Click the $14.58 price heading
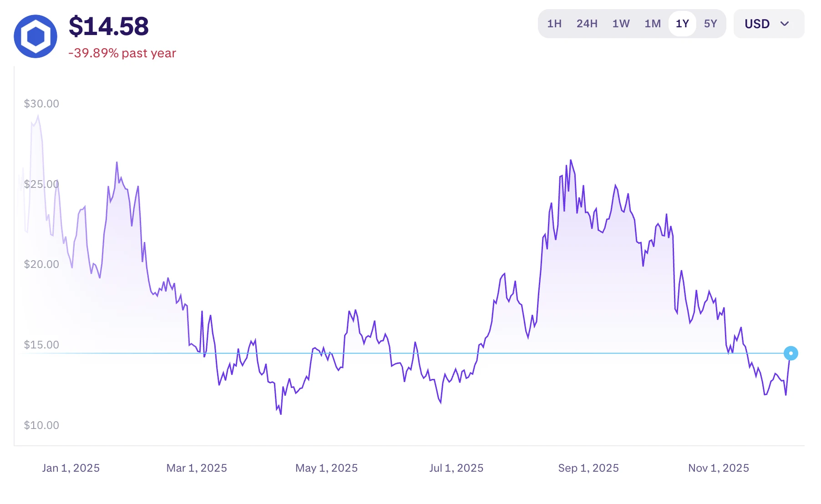 pyautogui.click(x=109, y=26)
